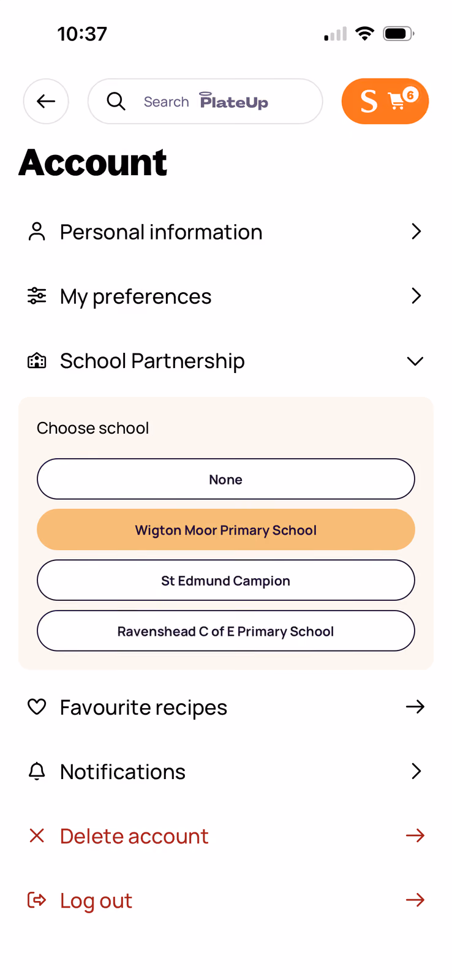
Task: Click the school building icon
Action: click(37, 361)
